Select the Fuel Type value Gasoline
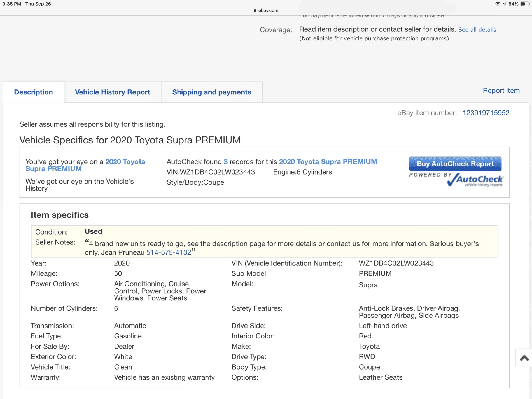The width and height of the screenshot is (532, 399). pos(128,336)
